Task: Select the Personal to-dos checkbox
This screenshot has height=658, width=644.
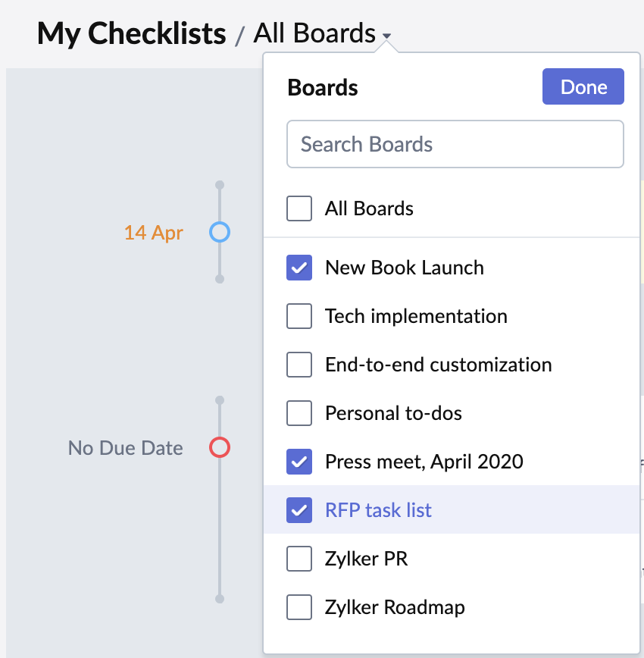Action: point(299,413)
